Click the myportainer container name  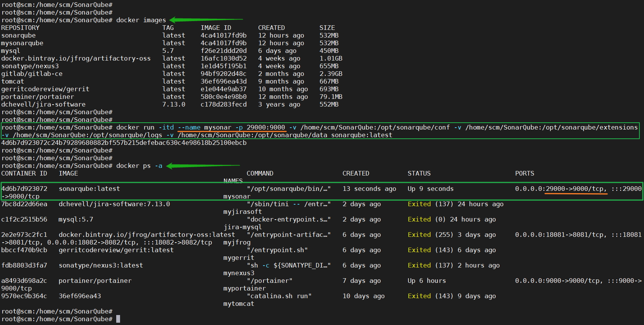245,288
